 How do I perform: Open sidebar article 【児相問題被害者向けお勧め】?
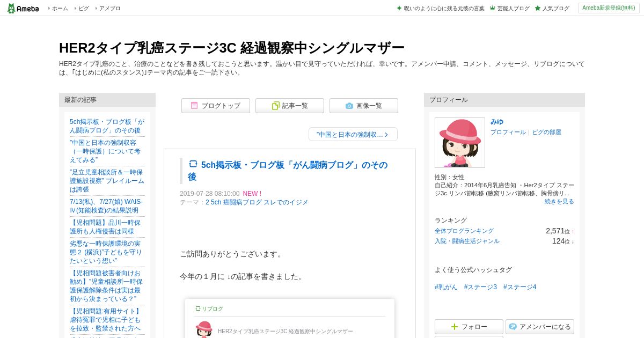107,286
